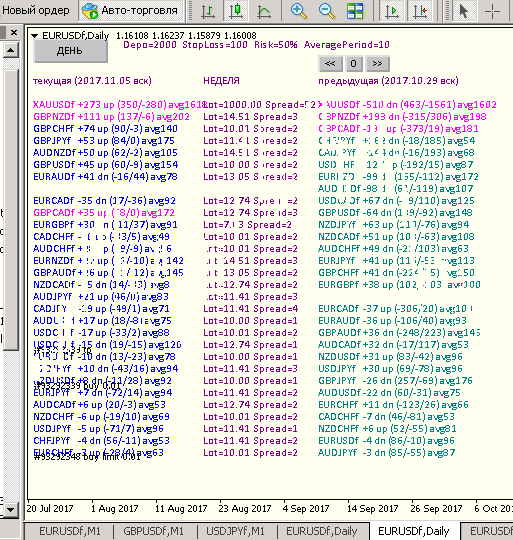Expand the EURUSDf,Daily chart title triangle
The width and height of the screenshot is (513, 540).
click(34, 35)
